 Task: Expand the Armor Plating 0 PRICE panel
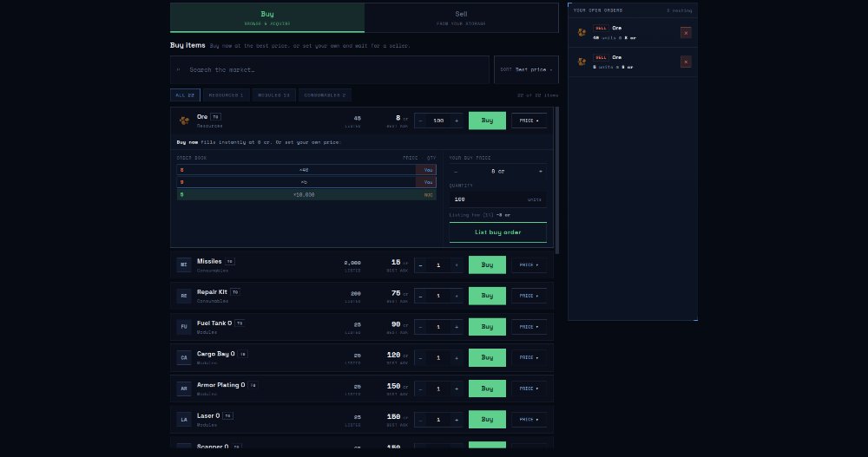tap(529, 389)
